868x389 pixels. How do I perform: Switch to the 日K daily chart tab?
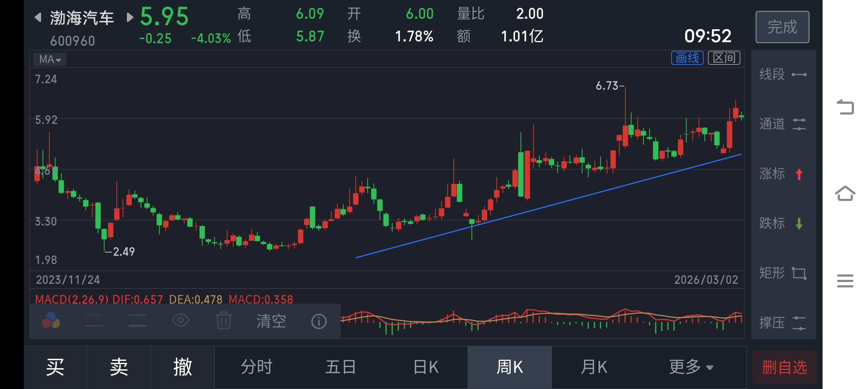(x=426, y=367)
